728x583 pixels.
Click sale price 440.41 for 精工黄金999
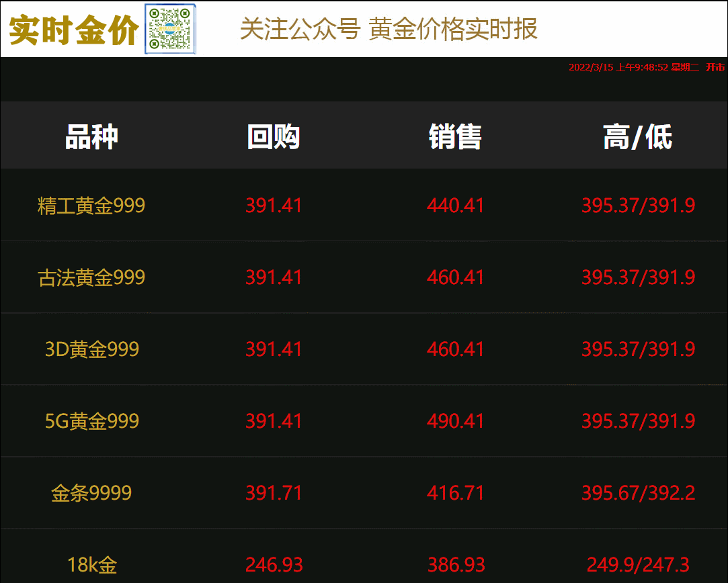click(x=456, y=206)
